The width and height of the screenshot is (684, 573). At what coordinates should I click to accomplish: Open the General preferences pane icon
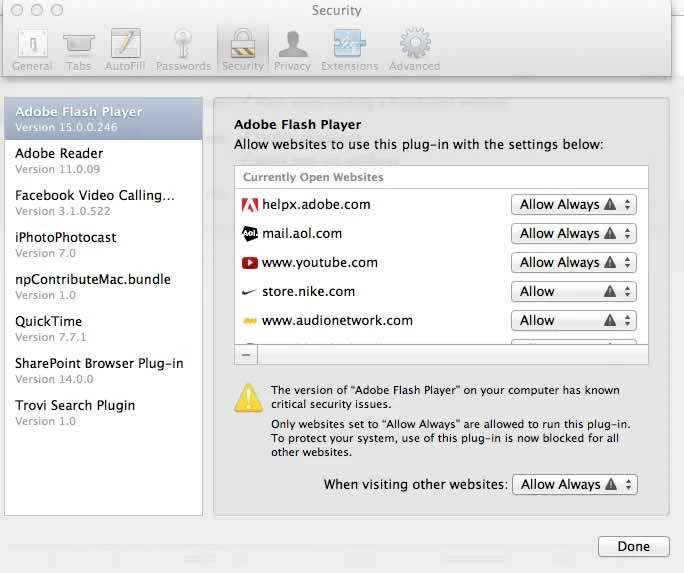tap(33, 44)
